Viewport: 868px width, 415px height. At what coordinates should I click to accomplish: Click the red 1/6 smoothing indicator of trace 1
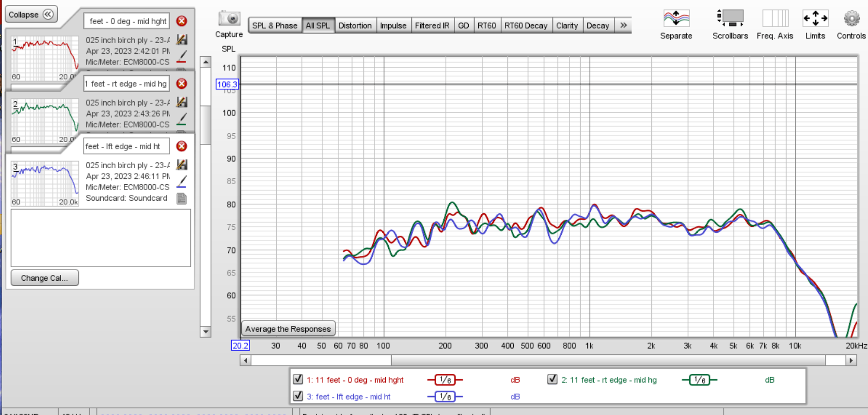[x=445, y=380]
